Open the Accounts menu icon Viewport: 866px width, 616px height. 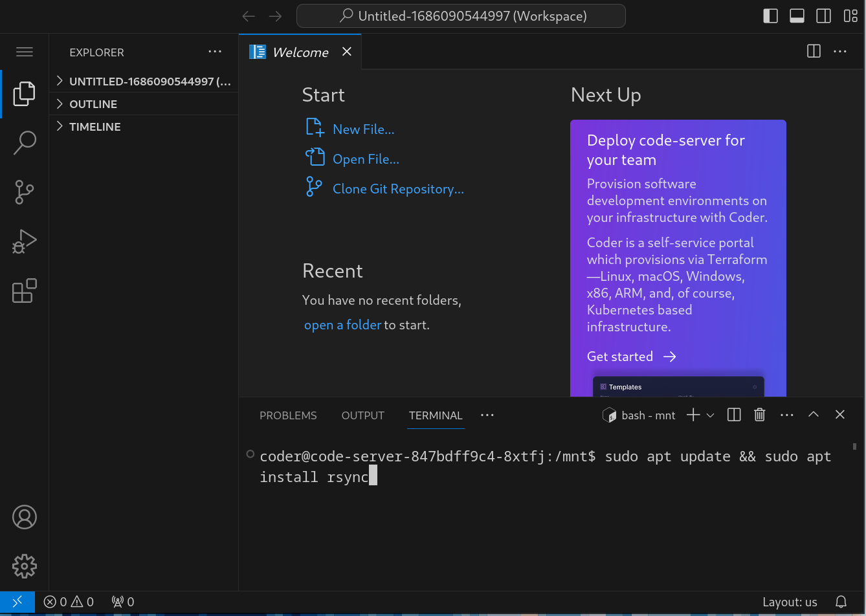click(25, 517)
